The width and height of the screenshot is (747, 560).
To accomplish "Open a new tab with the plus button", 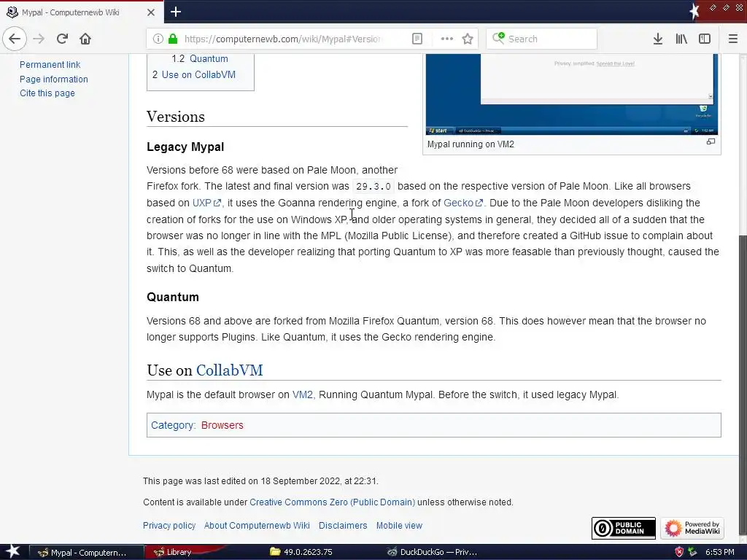I will pyautogui.click(x=175, y=12).
